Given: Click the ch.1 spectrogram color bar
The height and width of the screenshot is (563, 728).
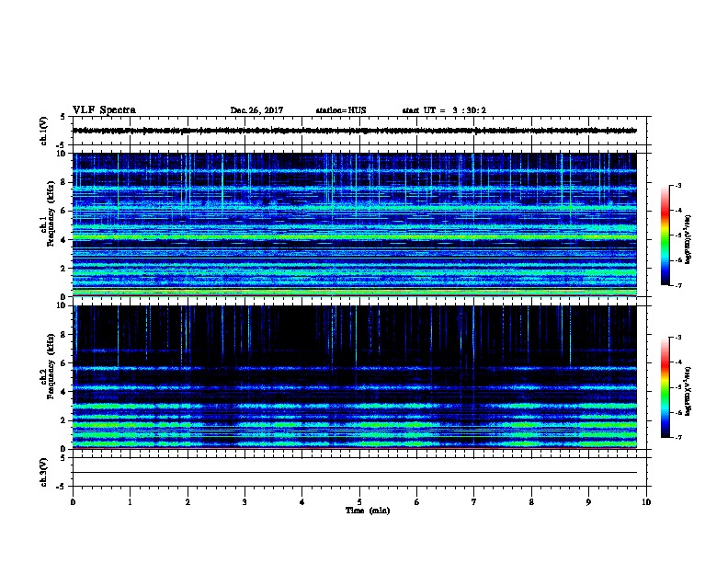Looking at the screenshot, I should 665,236.
